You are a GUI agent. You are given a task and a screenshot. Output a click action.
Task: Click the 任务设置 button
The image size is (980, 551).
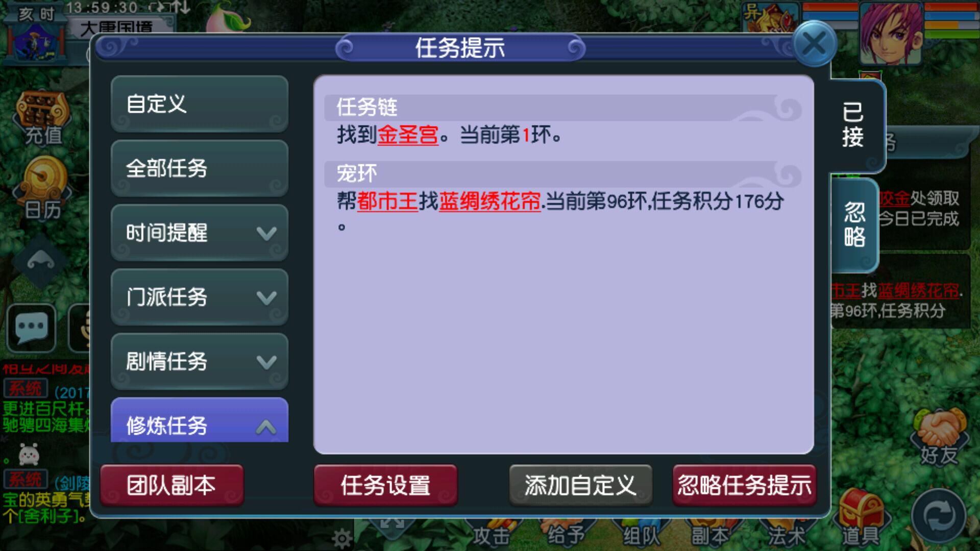[385, 485]
